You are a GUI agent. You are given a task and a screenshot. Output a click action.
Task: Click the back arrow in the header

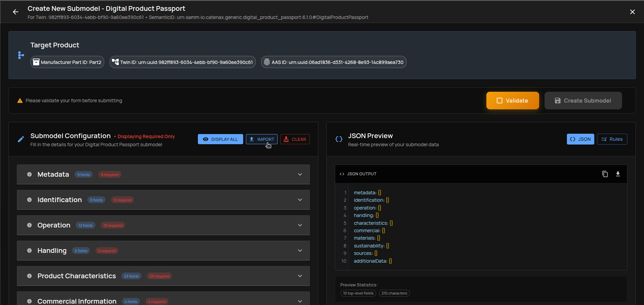click(x=16, y=12)
